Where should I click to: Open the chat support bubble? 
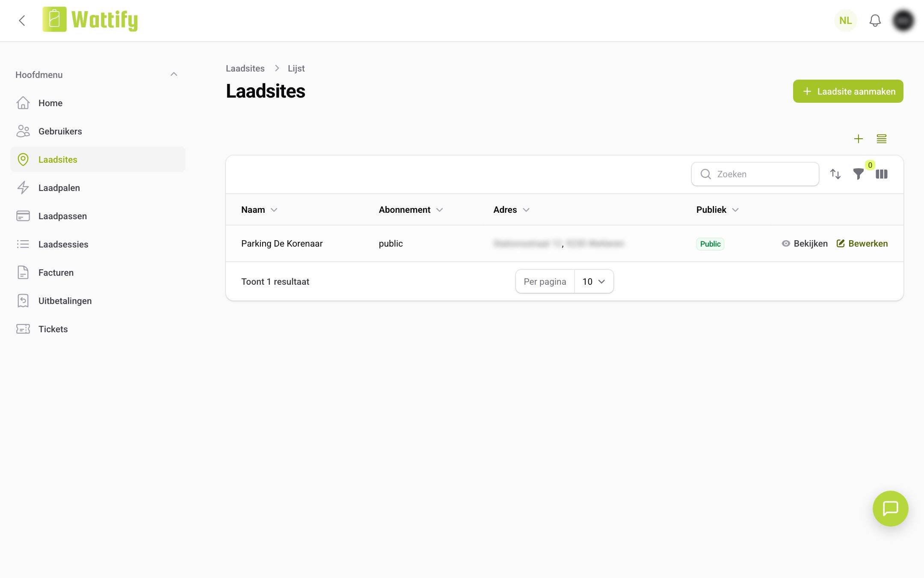point(890,508)
